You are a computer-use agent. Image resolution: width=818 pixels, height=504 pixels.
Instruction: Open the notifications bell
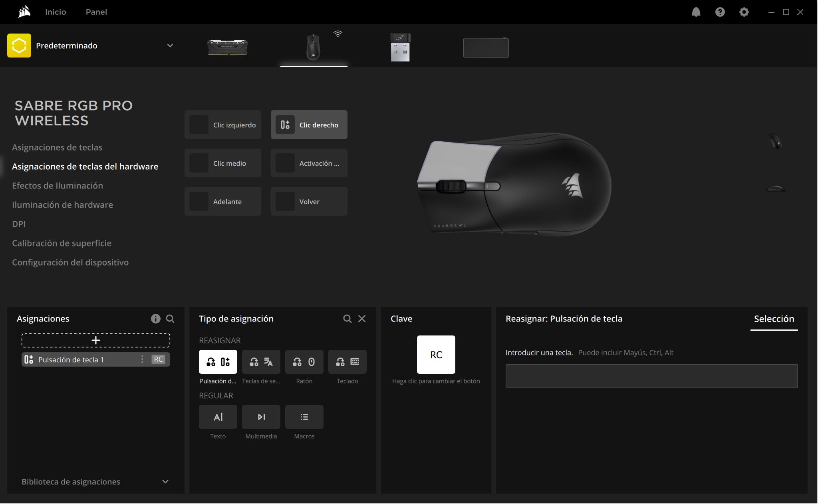click(696, 12)
